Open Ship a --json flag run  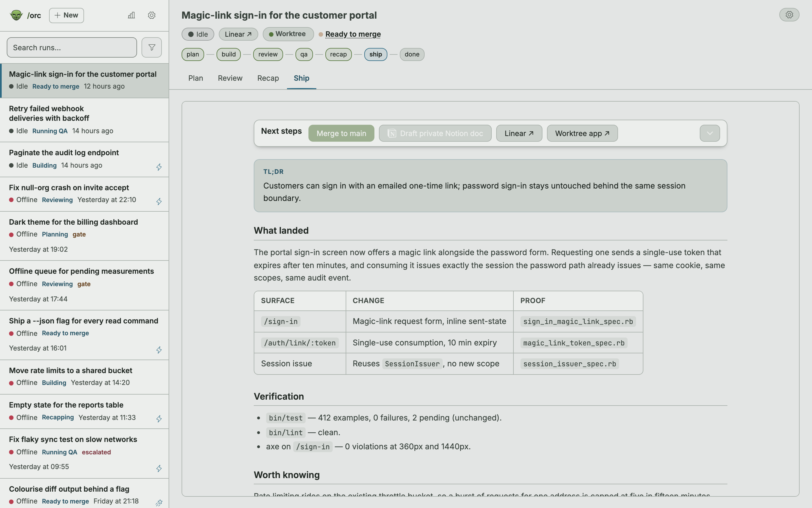tap(85, 335)
